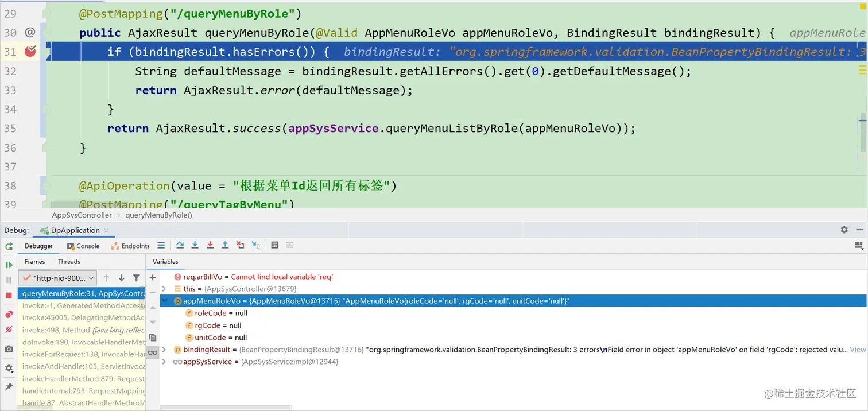This screenshot has height=411, width=868.
Task: Stop the debug session
Action: 9,295
